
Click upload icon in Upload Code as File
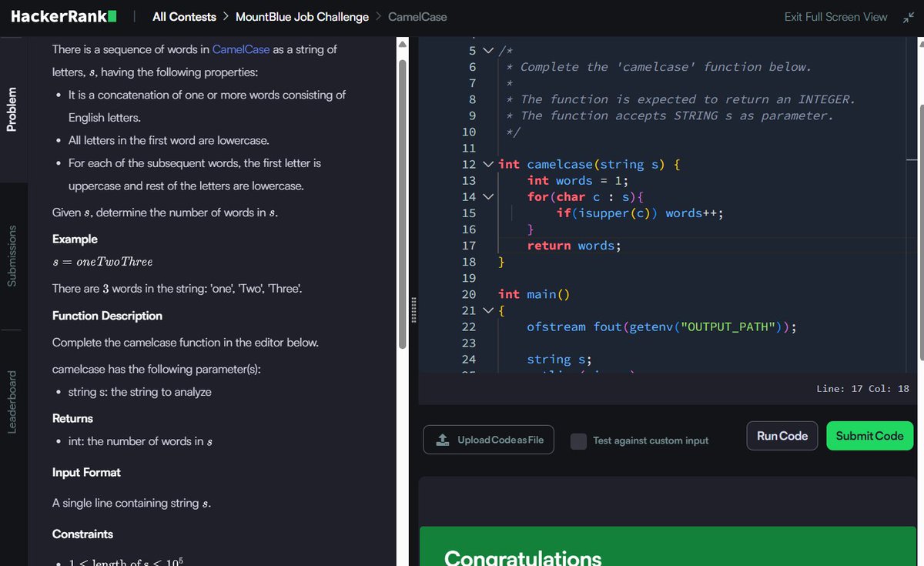pyautogui.click(x=443, y=440)
